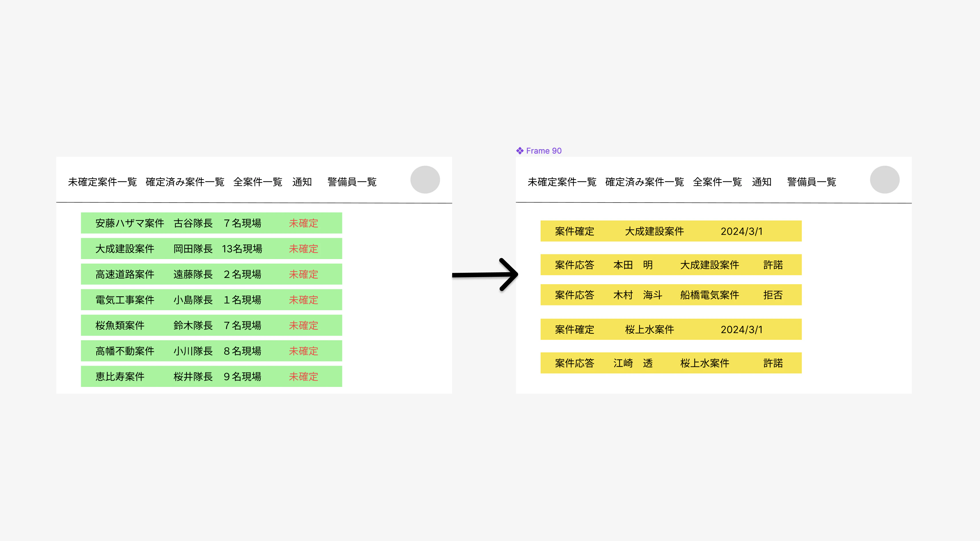Click 岡田隊長 in the green list

click(193, 249)
